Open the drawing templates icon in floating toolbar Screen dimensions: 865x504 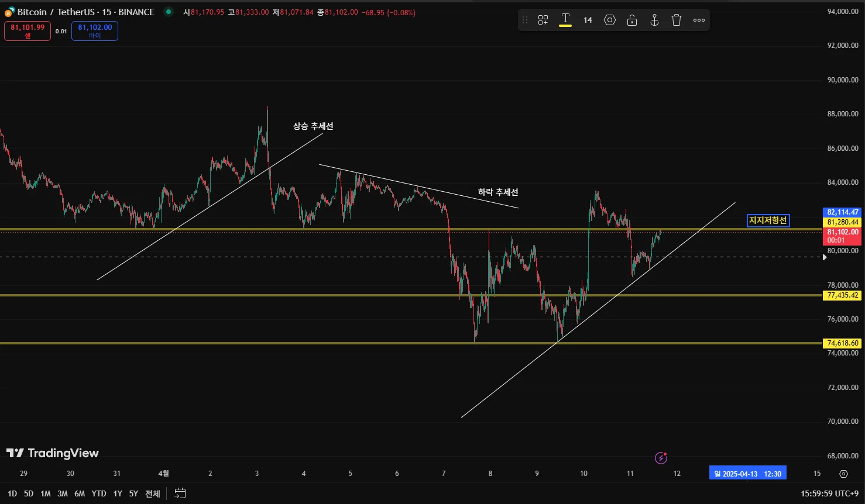tap(543, 20)
